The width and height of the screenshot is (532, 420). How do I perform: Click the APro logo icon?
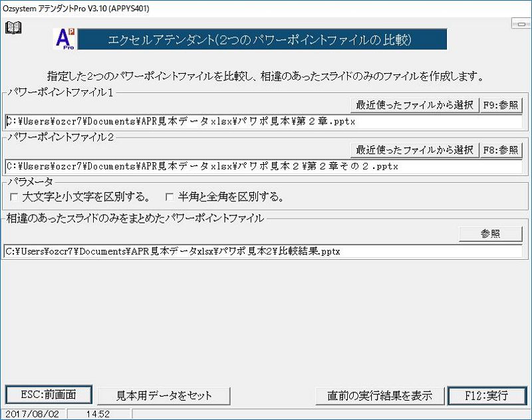click(x=65, y=39)
